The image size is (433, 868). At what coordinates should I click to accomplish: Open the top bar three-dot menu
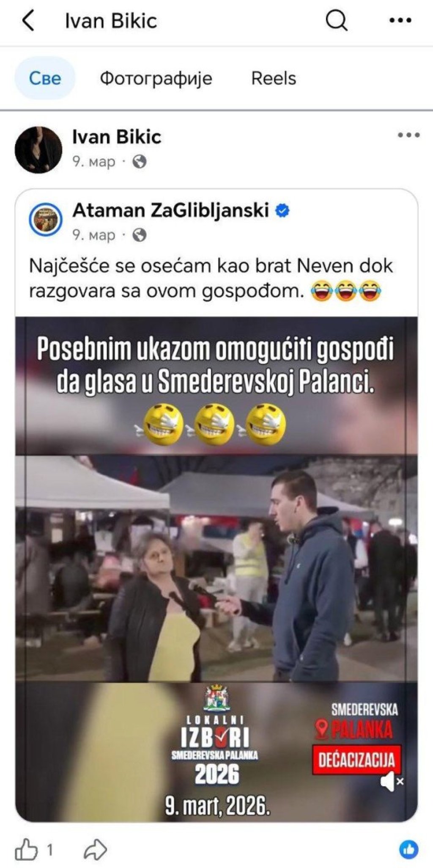tap(400, 20)
